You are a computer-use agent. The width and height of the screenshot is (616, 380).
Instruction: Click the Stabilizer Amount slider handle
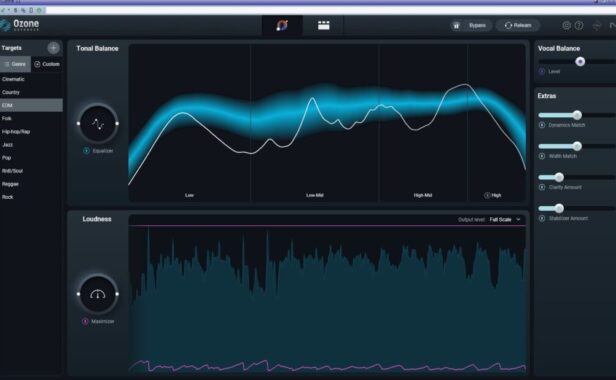coord(559,208)
